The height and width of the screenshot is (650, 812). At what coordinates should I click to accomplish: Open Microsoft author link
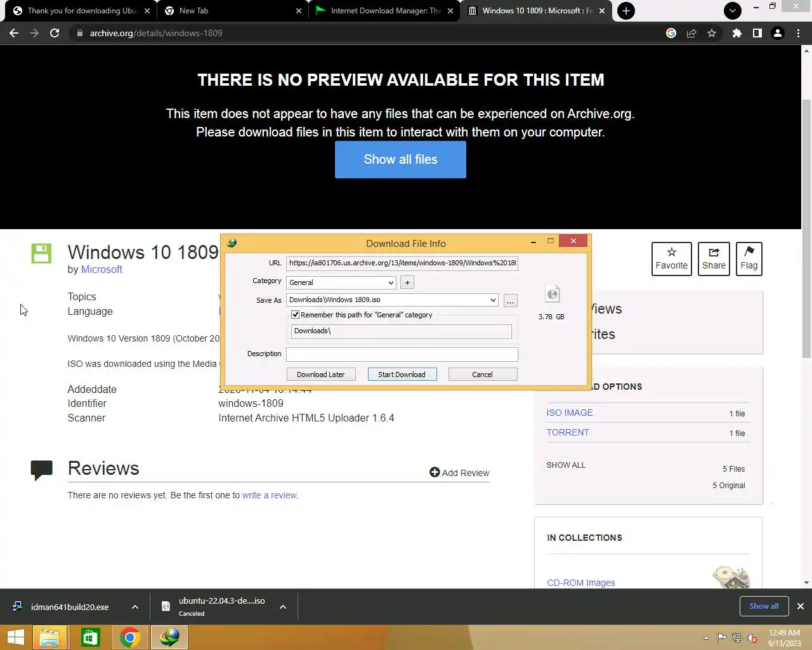tap(101, 269)
